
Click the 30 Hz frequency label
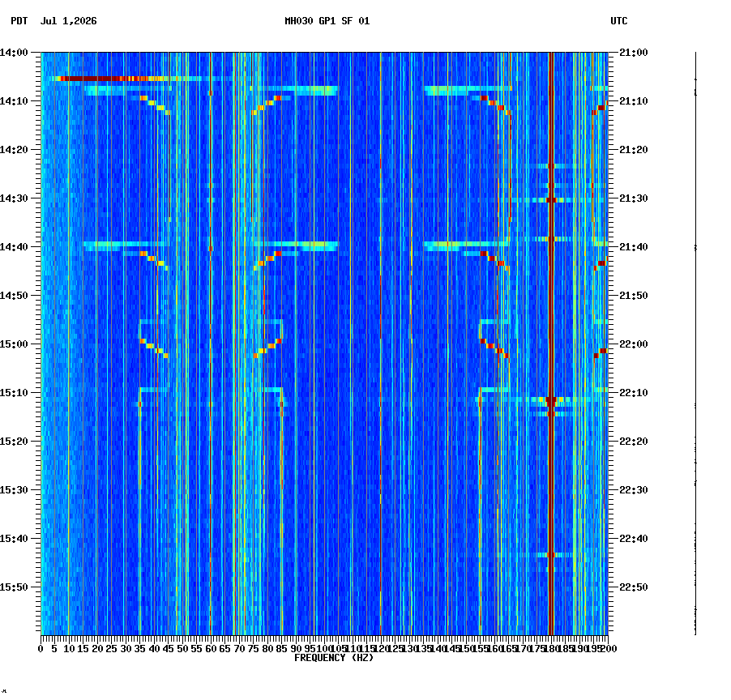pyautogui.click(x=126, y=649)
